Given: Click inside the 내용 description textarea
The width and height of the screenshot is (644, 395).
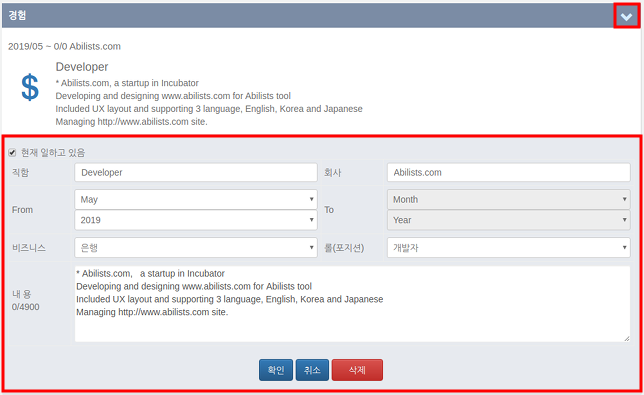Looking at the screenshot, I should [352, 304].
